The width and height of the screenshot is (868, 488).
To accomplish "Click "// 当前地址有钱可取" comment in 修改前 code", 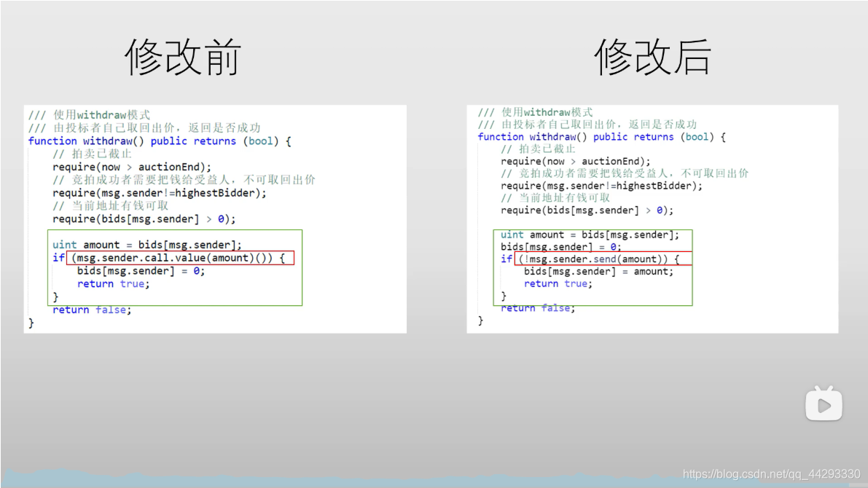I will (x=110, y=206).
